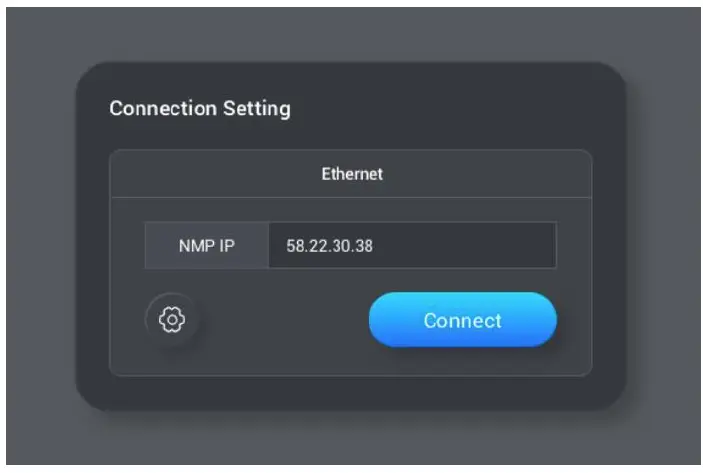
Task: Click the Ethernet connection type label
Action: (x=351, y=174)
